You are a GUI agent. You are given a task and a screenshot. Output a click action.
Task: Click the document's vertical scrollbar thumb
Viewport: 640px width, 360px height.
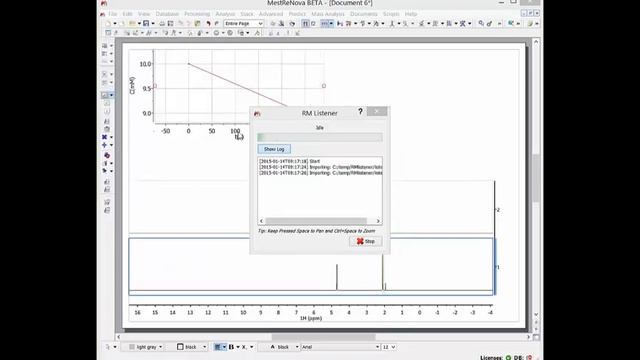(536, 178)
